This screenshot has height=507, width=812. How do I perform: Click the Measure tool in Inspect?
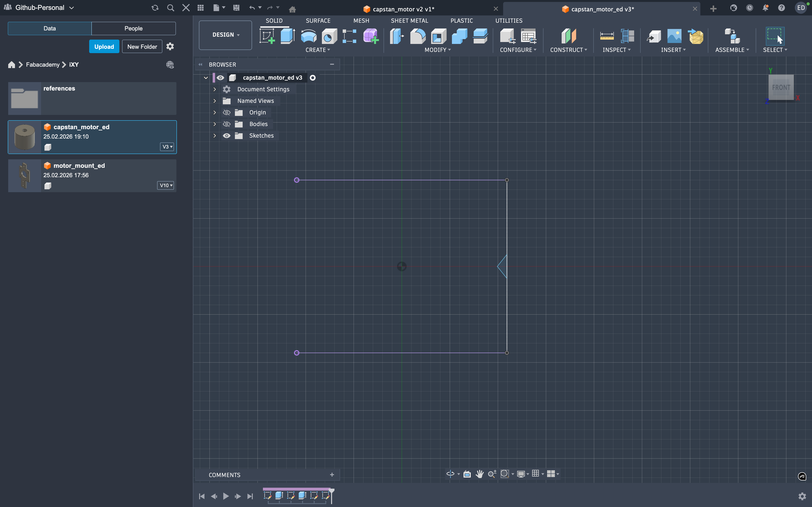(607, 36)
